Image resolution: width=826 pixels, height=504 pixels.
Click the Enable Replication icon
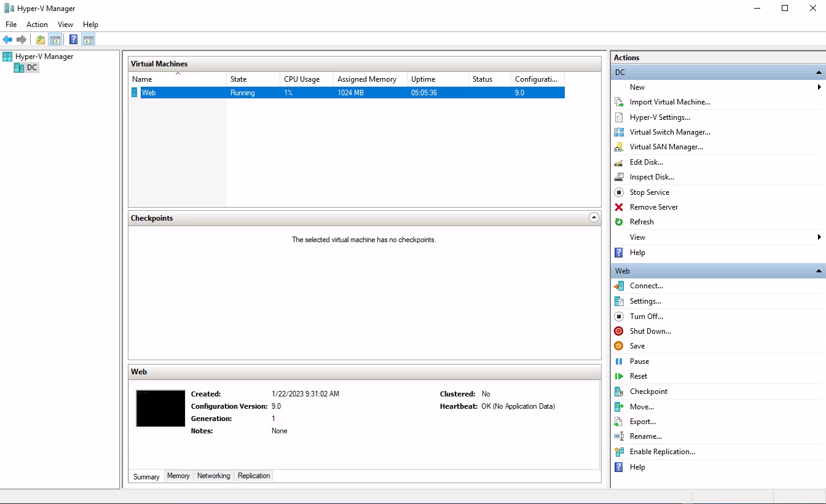pos(619,452)
